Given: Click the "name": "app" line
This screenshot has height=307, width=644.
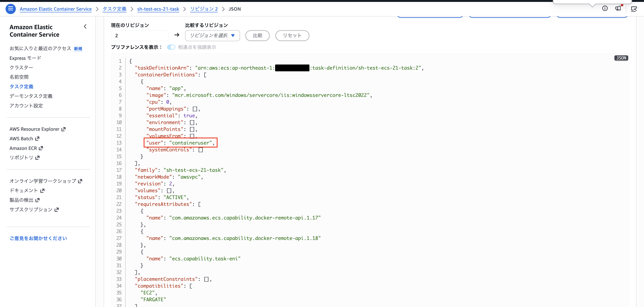Looking at the screenshot, I should click(x=166, y=88).
